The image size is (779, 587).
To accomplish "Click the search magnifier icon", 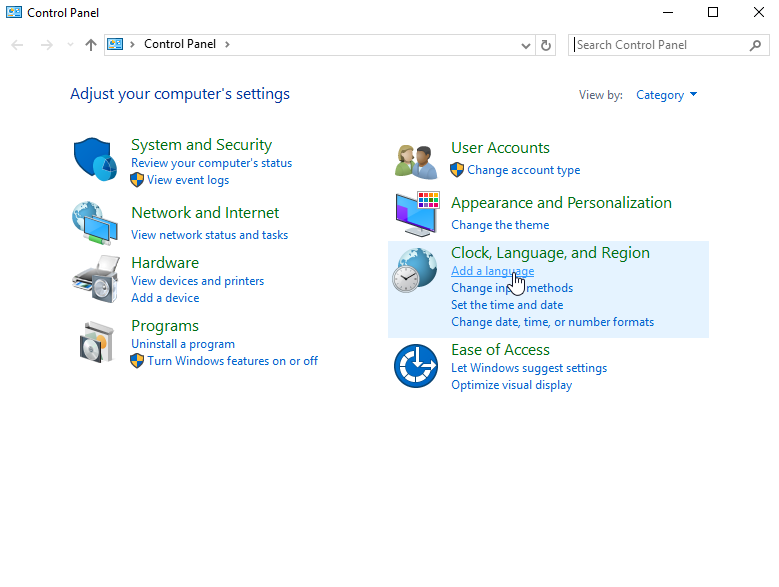I will (755, 45).
